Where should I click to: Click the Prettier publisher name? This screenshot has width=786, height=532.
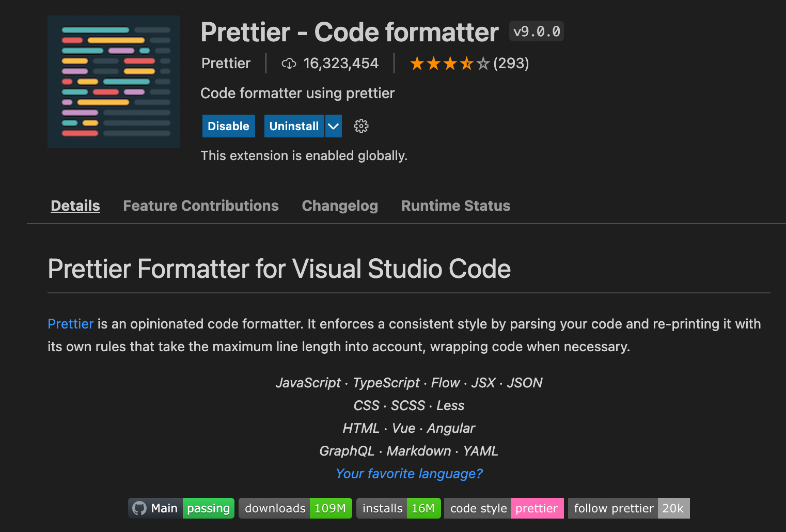226,64
